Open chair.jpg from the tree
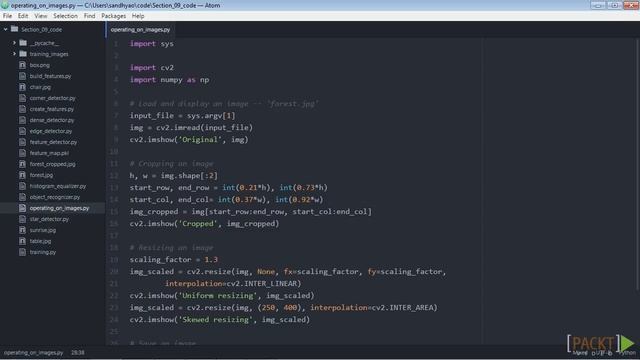This screenshot has width=640, height=360. pyautogui.click(x=40, y=87)
